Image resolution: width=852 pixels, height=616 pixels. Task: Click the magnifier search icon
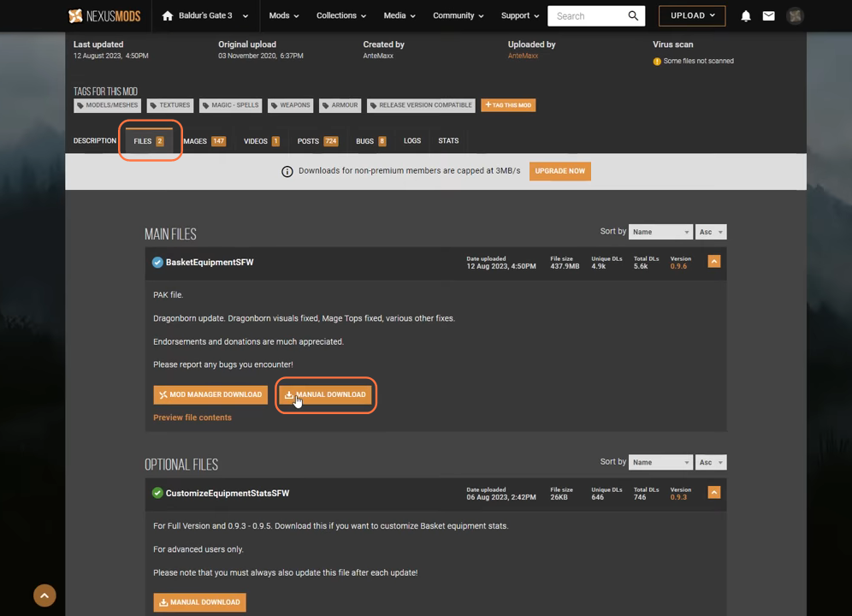click(x=633, y=15)
